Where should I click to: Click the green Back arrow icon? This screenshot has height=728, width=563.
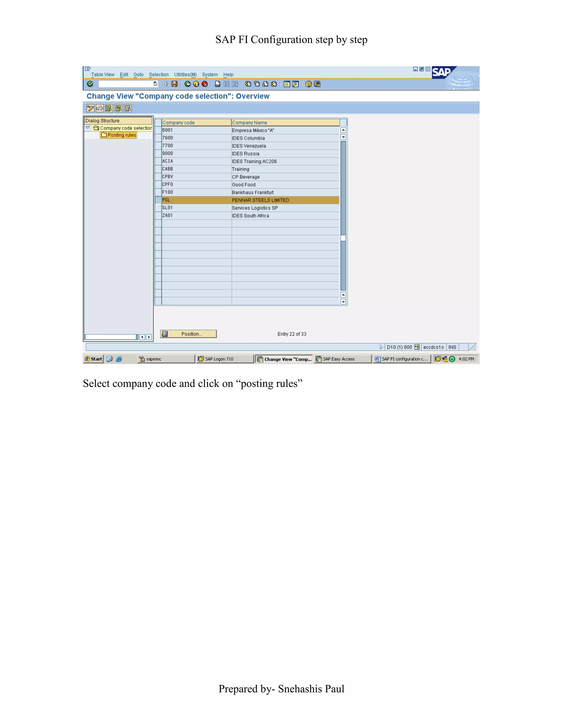pos(188,84)
